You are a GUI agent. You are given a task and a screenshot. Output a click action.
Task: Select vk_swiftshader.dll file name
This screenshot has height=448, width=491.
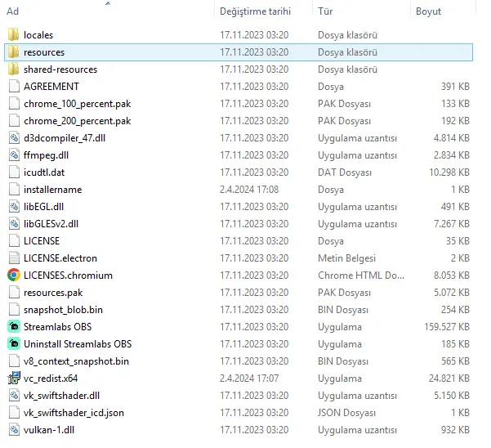click(x=62, y=396)
